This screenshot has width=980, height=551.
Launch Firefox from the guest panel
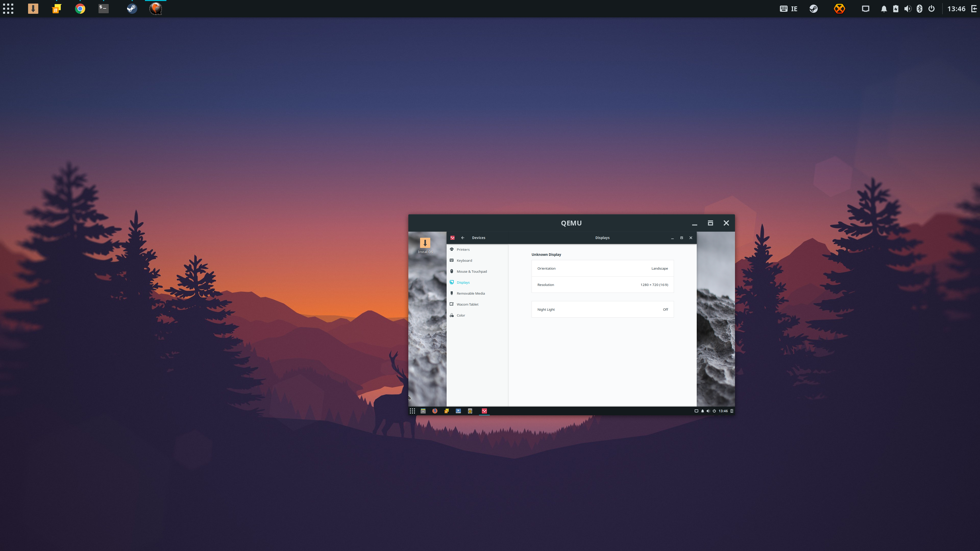pyautogui.click(x=434, y=411)
